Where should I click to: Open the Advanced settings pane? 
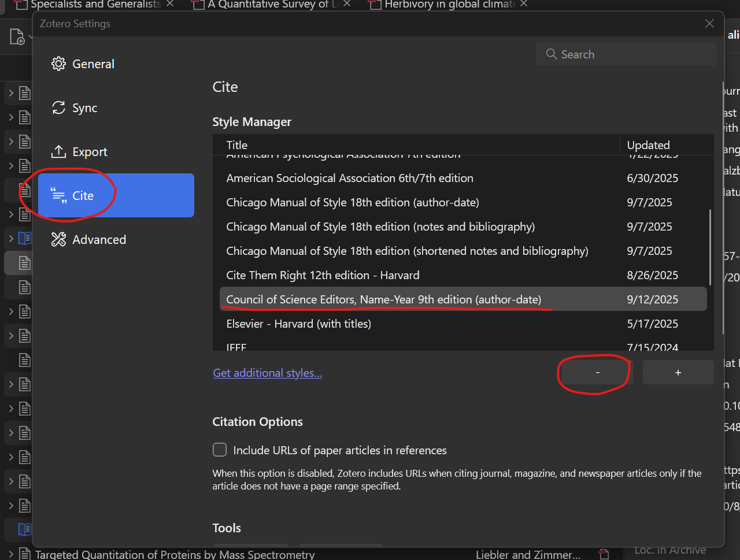[x=116, y=239]
